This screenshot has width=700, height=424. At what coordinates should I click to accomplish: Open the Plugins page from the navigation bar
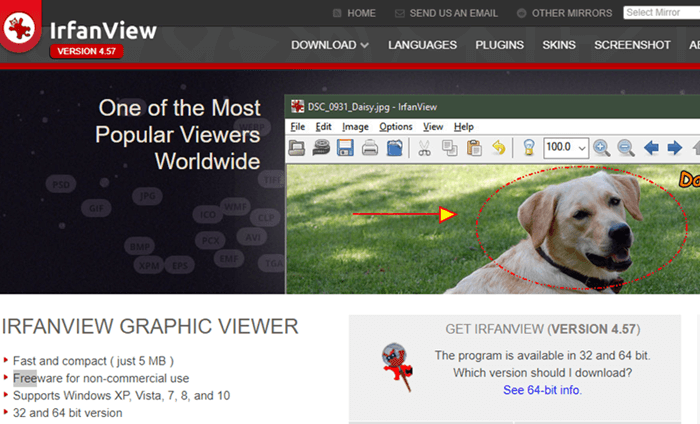[499, 45]
